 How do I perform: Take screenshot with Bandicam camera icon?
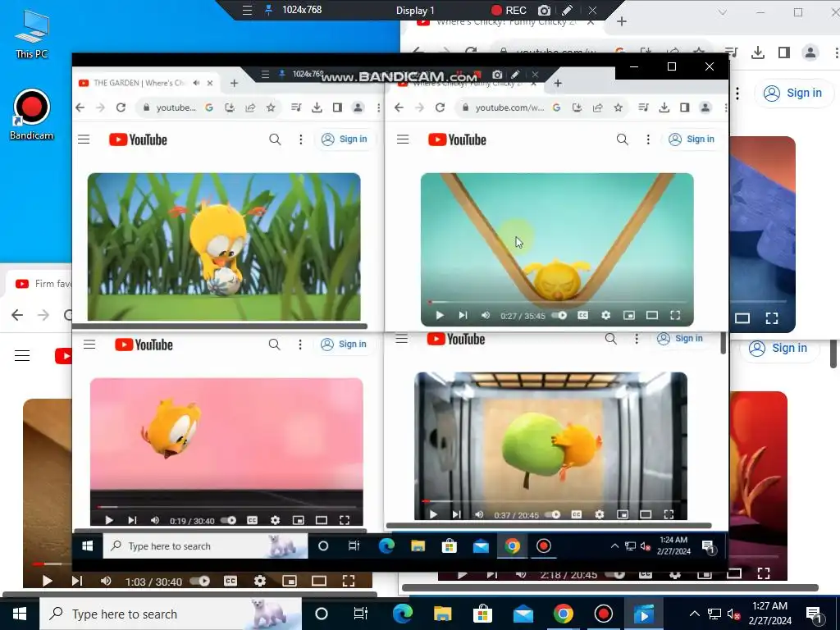pos(544,10)
